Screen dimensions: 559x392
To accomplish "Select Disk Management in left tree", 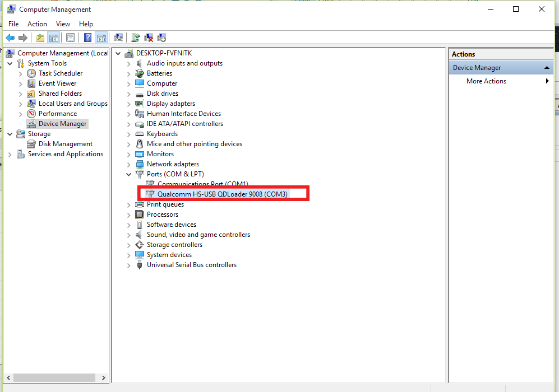I will pyautogui.click(x=65, y=144).
